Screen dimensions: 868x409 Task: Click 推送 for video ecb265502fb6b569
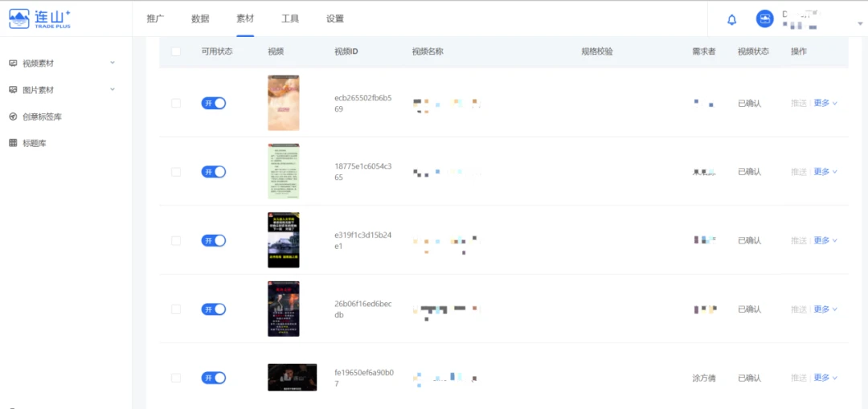pos(798,104)
